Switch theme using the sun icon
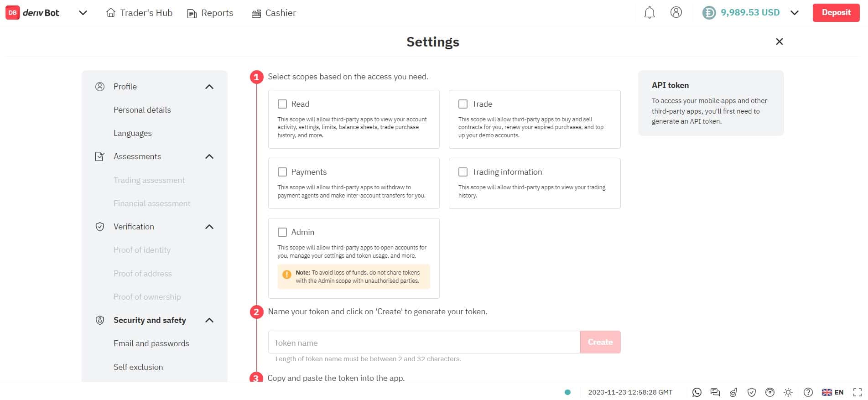This screenshot has height=400, width=868. [x=788, y=392]
